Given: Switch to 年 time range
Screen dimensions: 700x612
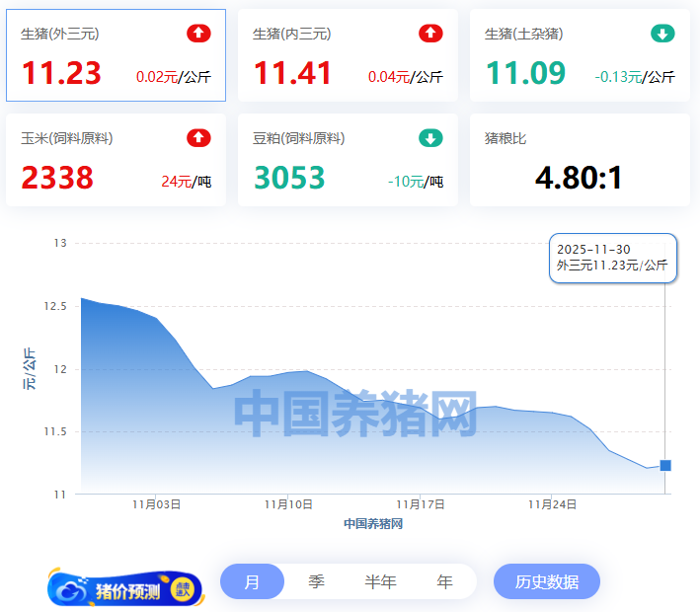Looking at the screenshot, I should [x=444, y=582].
